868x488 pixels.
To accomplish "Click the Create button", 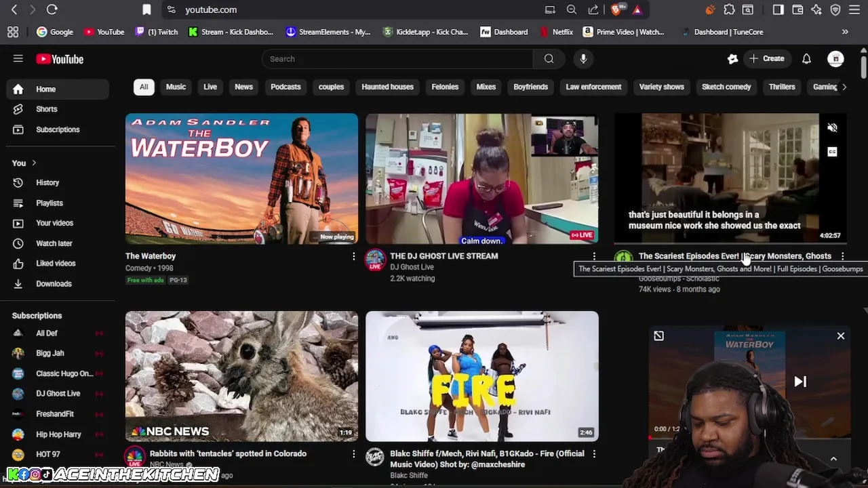I will click(767, 59).
